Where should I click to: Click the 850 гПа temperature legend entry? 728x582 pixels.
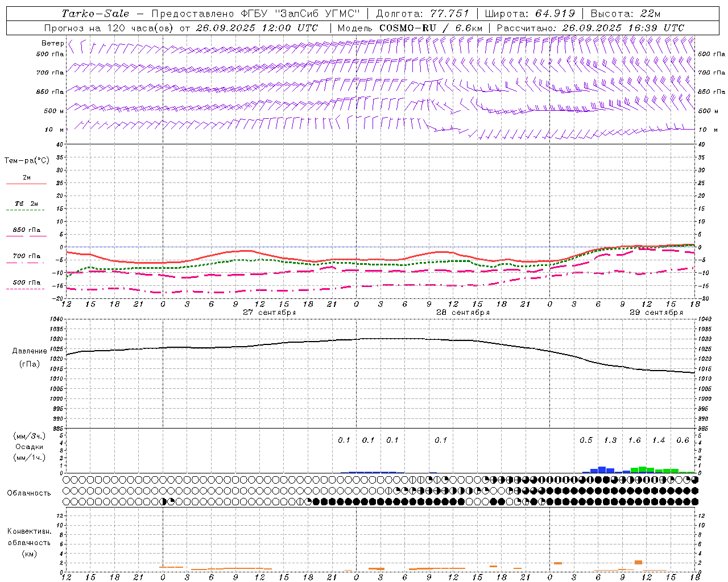pyautogui.click(x=26, y=230)
